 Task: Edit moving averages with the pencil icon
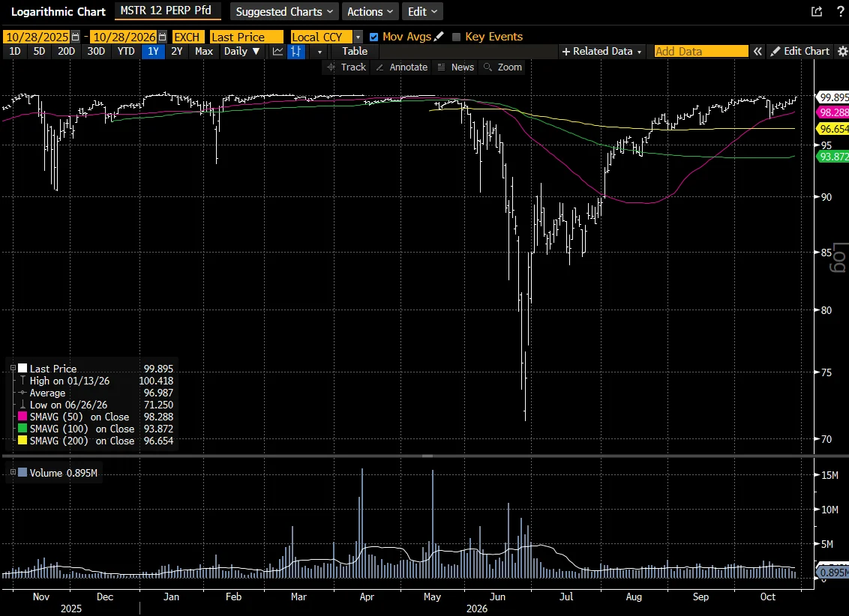click(439, 36)
